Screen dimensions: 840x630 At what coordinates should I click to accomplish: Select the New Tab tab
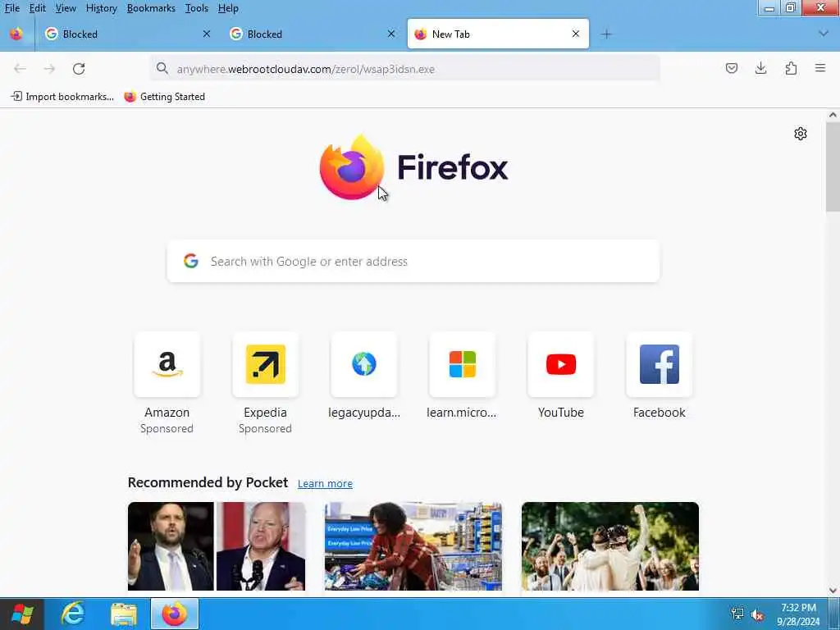[498, 34]
